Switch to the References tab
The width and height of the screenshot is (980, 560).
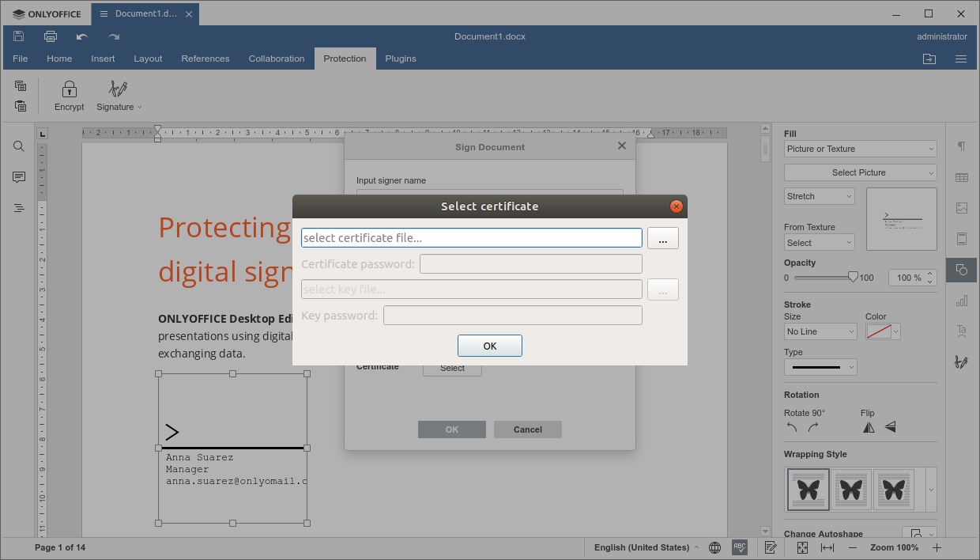pos(205,59)
